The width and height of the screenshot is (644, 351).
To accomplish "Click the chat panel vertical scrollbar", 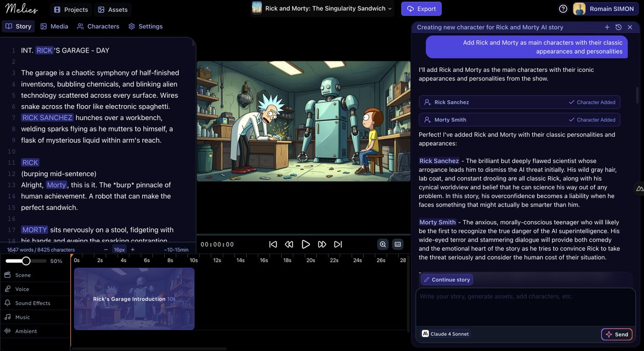I will coord(638,97).
